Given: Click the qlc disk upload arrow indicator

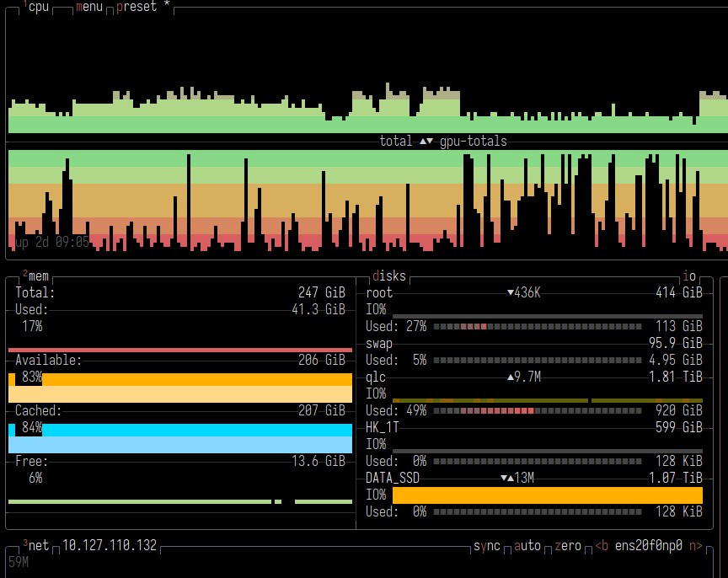Looking at the screenshot, I should [x=511, y=377].
